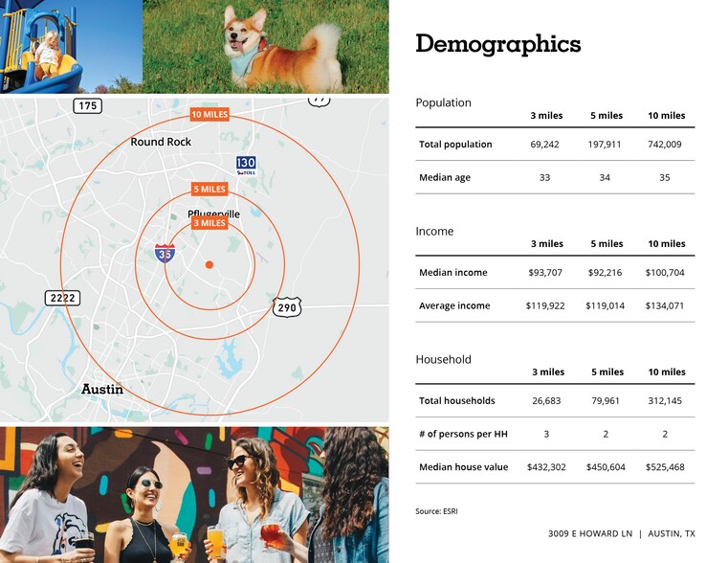
Task: Click the 130 toll road sign
Action: click(246, 166)
